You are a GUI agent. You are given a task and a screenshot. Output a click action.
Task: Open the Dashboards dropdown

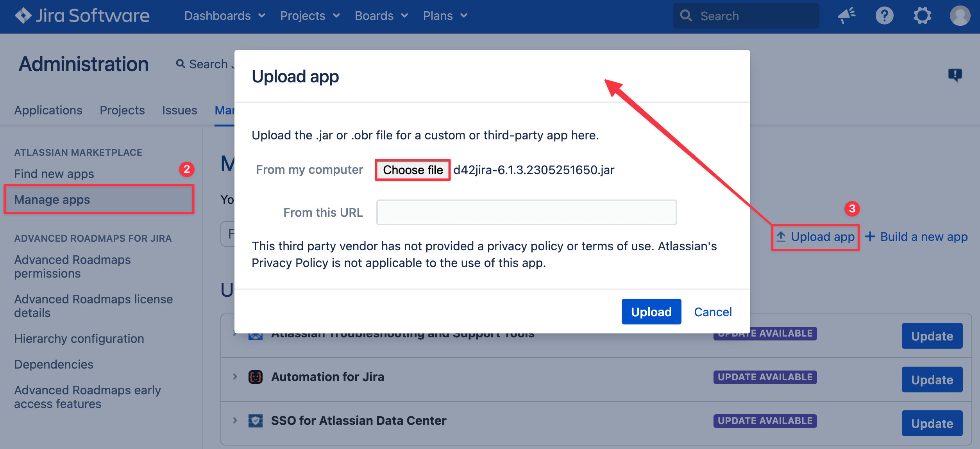(x=225, y=16)
